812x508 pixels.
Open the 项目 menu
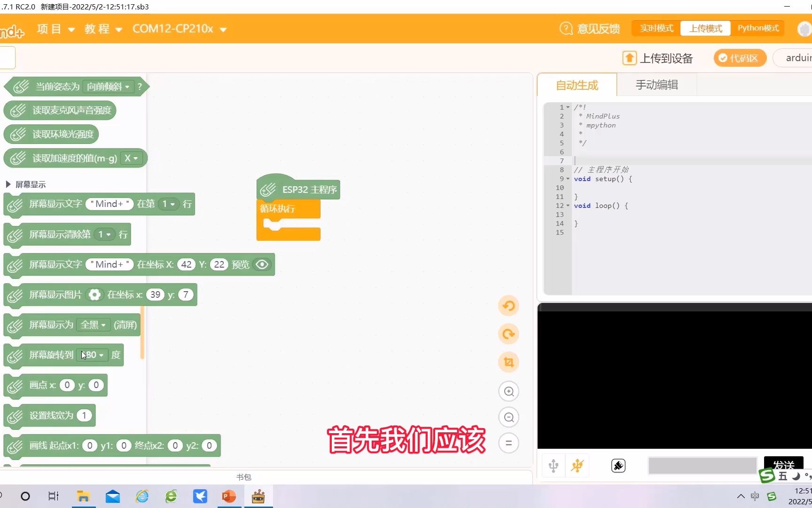click(55, 29)
